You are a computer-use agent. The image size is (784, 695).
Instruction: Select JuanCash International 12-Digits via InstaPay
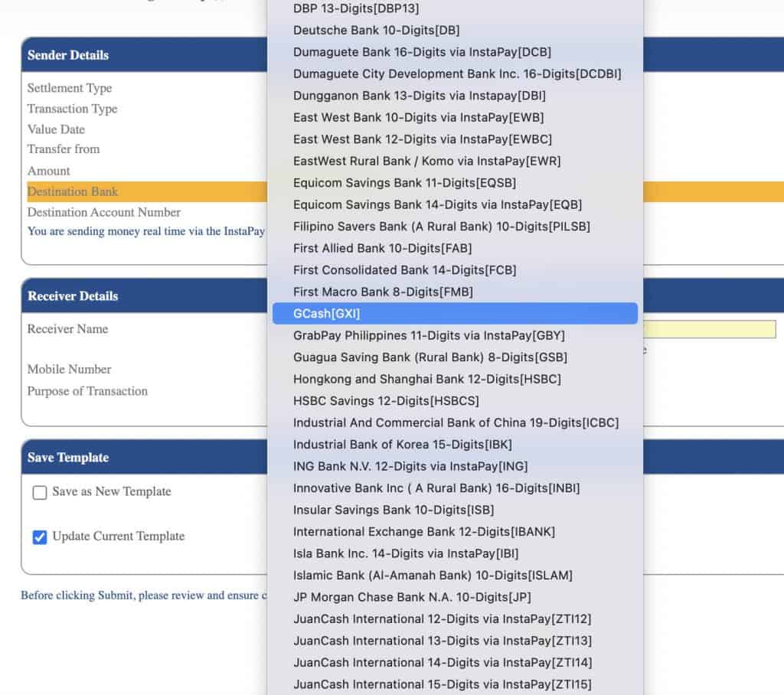click(x=442, y=618)
